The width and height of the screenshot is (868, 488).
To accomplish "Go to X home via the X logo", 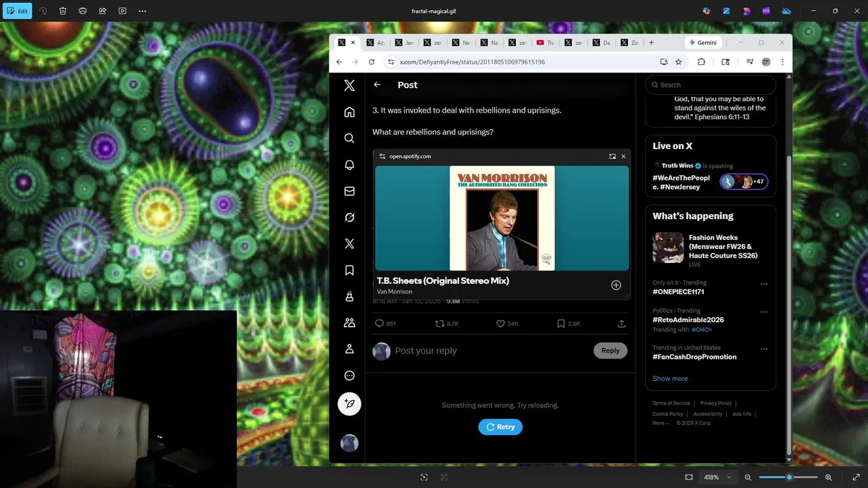I will click(349, 85).
